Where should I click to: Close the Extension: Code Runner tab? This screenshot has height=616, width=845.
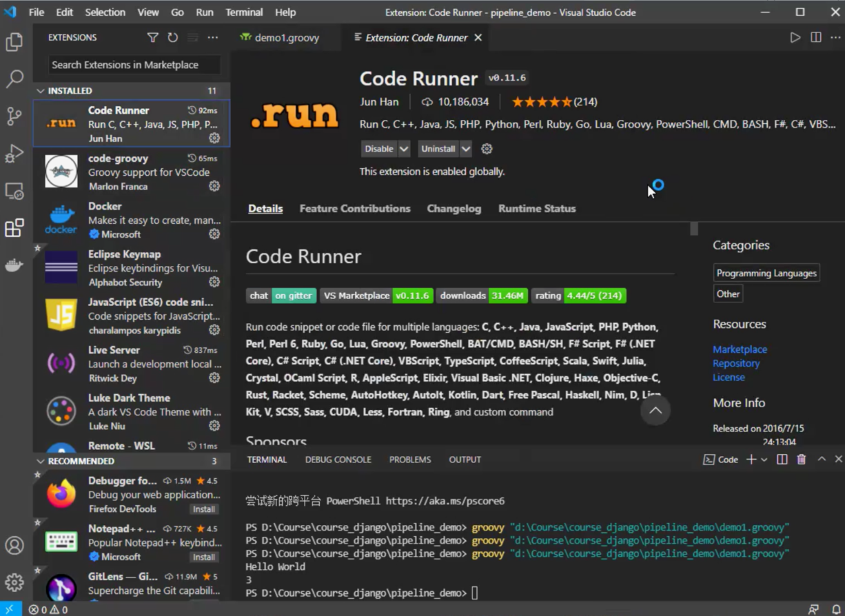478,38
